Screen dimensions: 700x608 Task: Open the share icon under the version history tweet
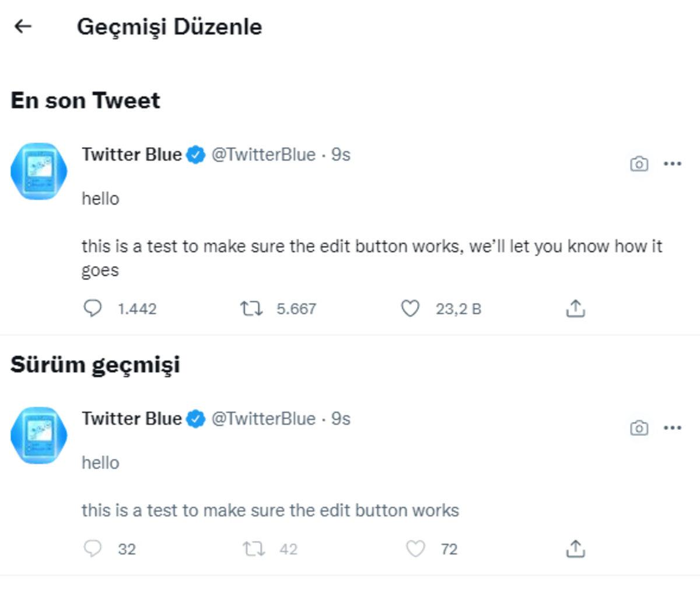[x=576, y=548]
